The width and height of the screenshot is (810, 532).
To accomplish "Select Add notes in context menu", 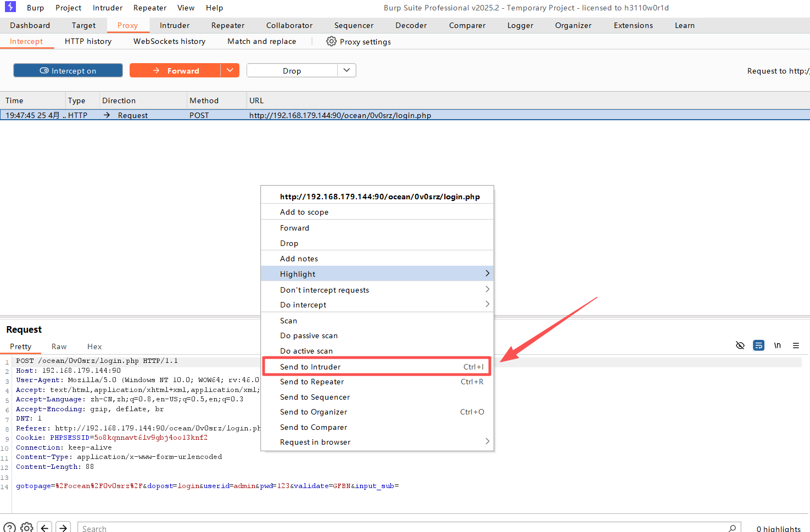I will pos(377,259).
